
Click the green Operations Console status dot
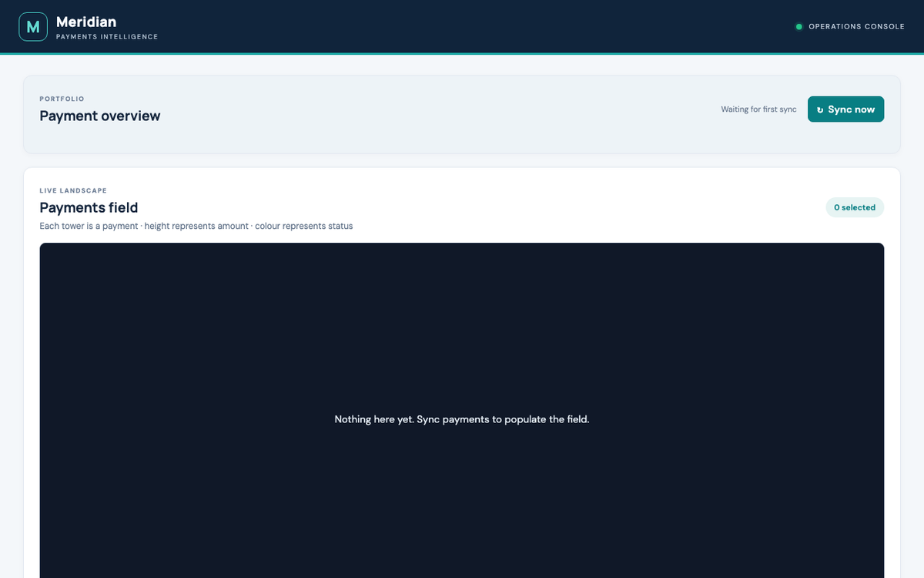(x=798, y=27)
